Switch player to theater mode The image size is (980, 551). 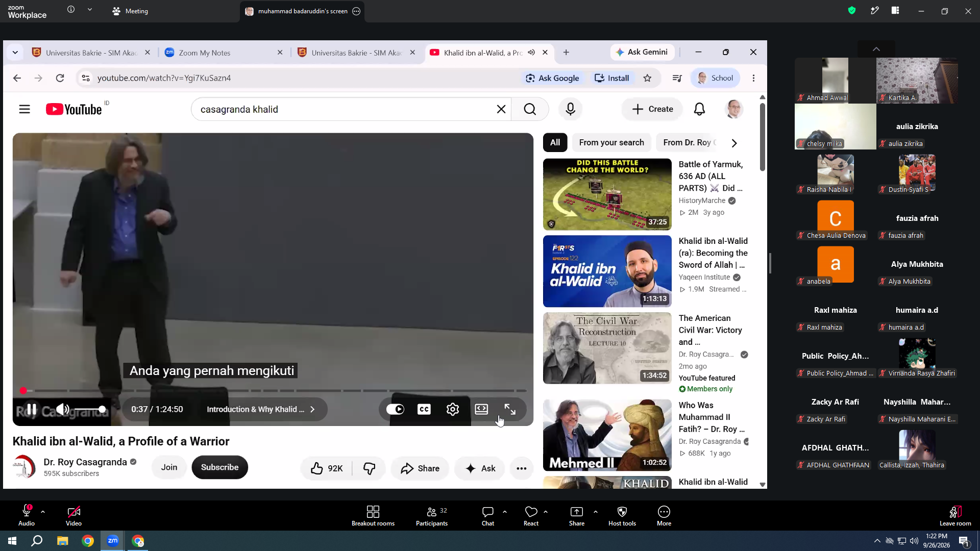coord(481,409)
